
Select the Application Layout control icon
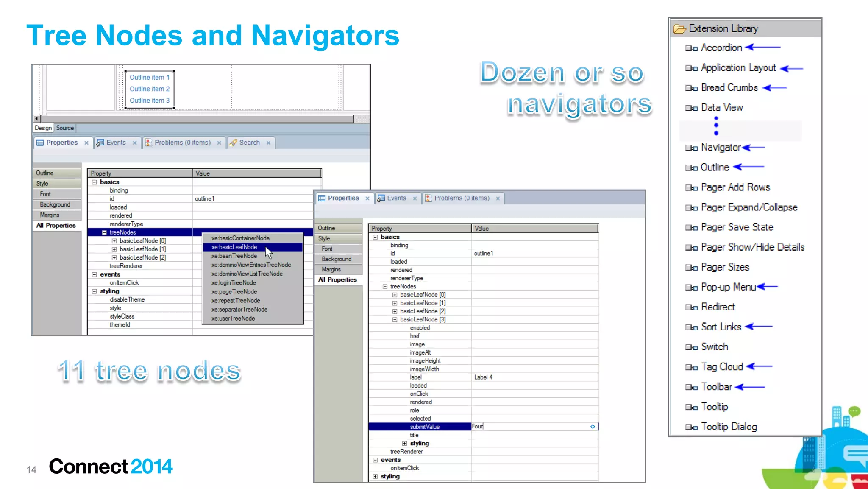tap(691, 68)
